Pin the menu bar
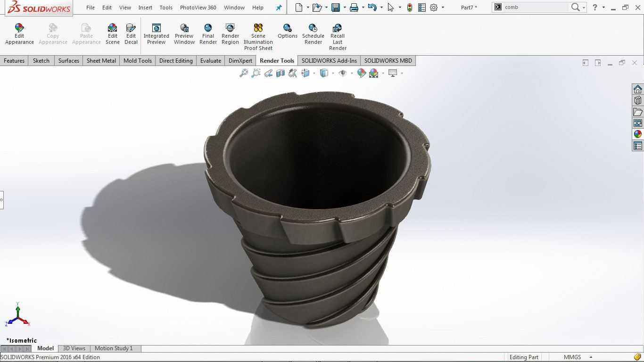Screen dimensions: 644x362 tap(279, 8)
